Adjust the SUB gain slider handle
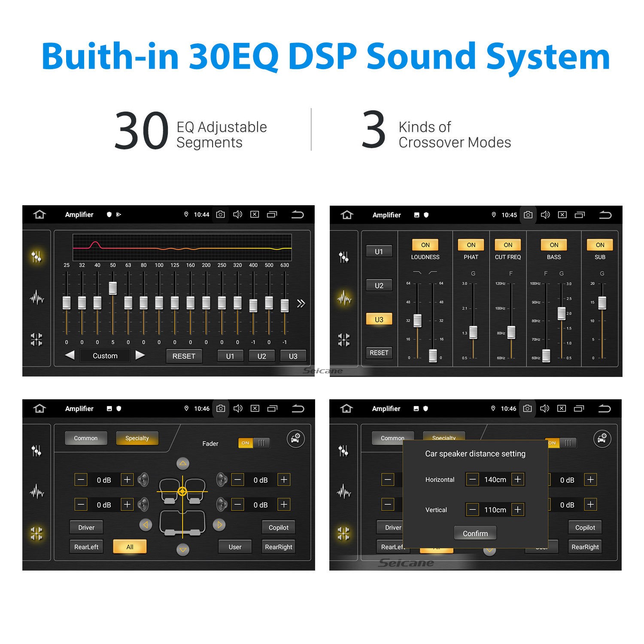The width and height of the screenshot is (644, 644). (602, 303)
